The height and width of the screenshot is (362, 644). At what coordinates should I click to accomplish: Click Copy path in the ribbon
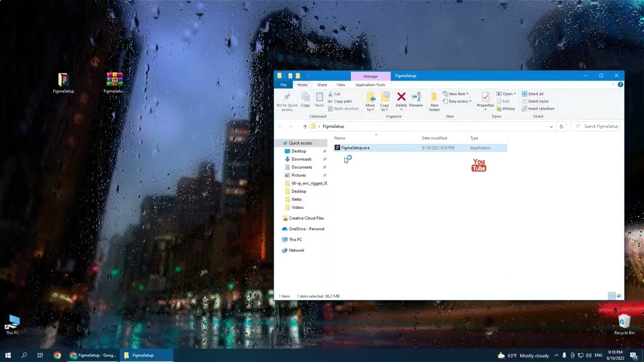click(x=340, y=101)
